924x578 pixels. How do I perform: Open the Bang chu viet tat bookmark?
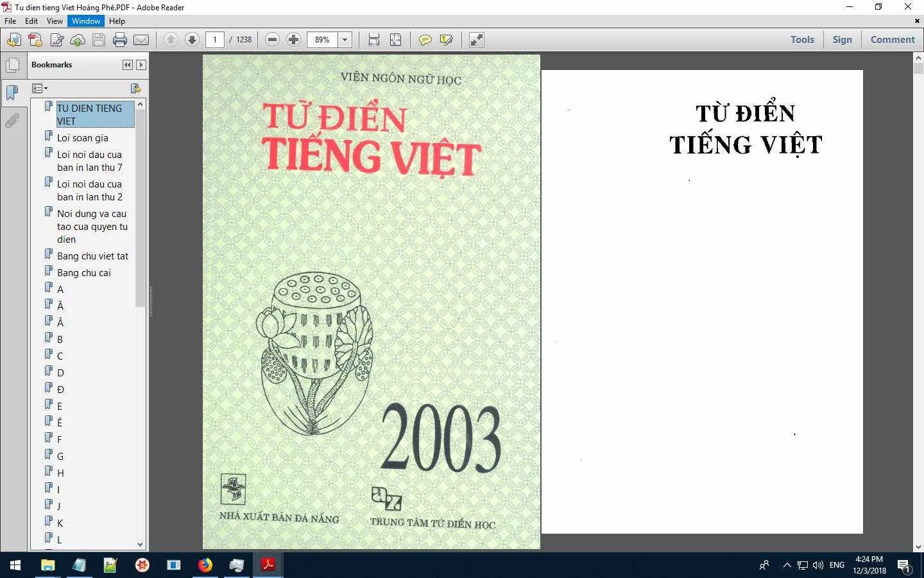92,256
